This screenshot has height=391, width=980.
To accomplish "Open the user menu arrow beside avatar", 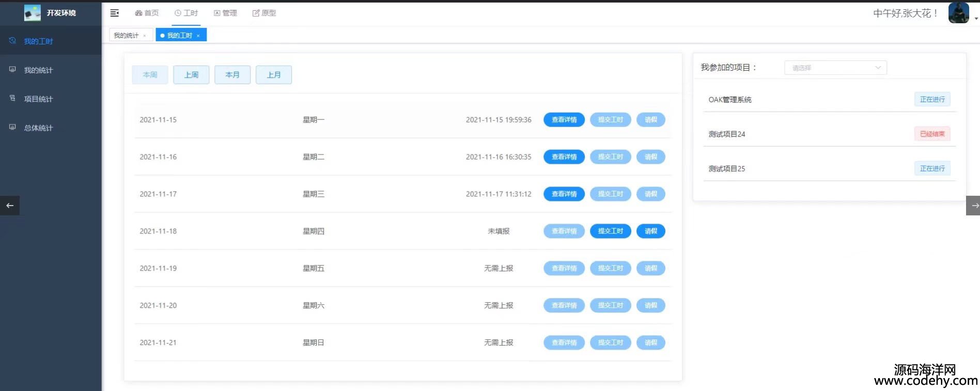I will click(x=976, y=18).
